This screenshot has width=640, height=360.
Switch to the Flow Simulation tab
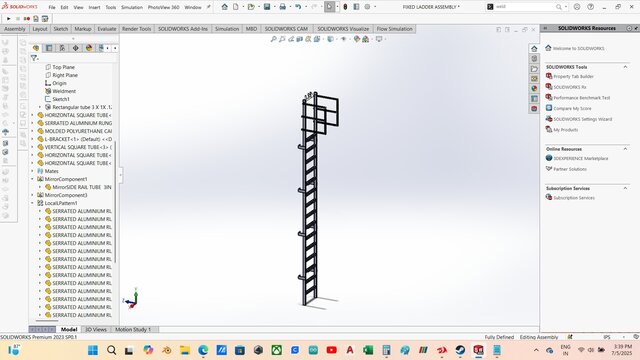pos(394,29)
